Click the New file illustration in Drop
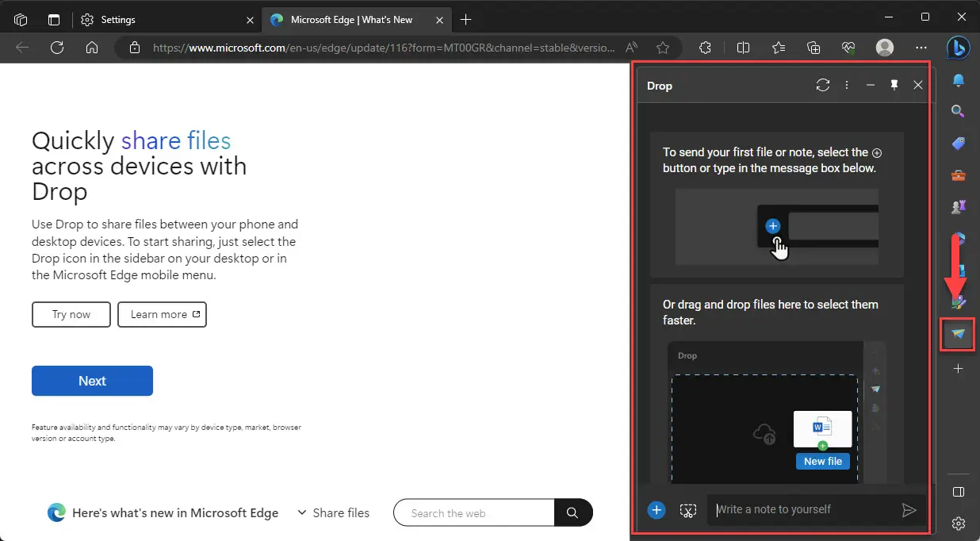The height and width of the screenshot is (541, 980). 823,439
